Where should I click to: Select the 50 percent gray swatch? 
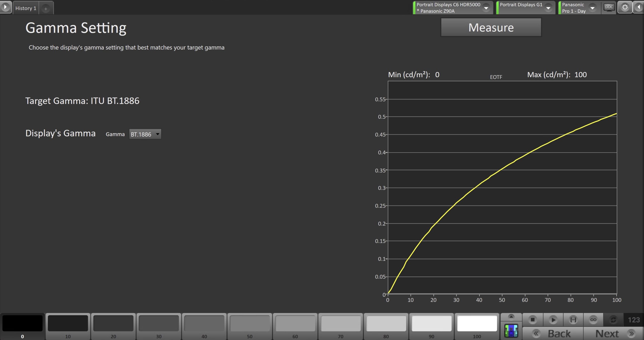[250, 323]
